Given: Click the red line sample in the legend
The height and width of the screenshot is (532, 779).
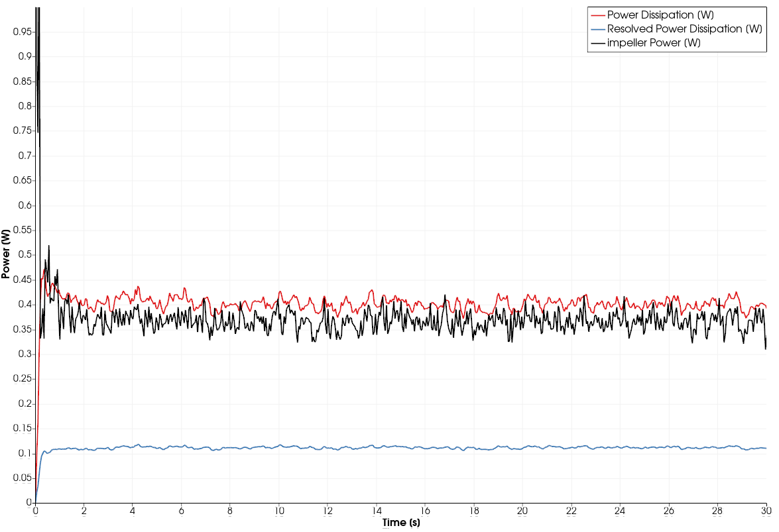Looking at the screenshot, I should point(597,15).
